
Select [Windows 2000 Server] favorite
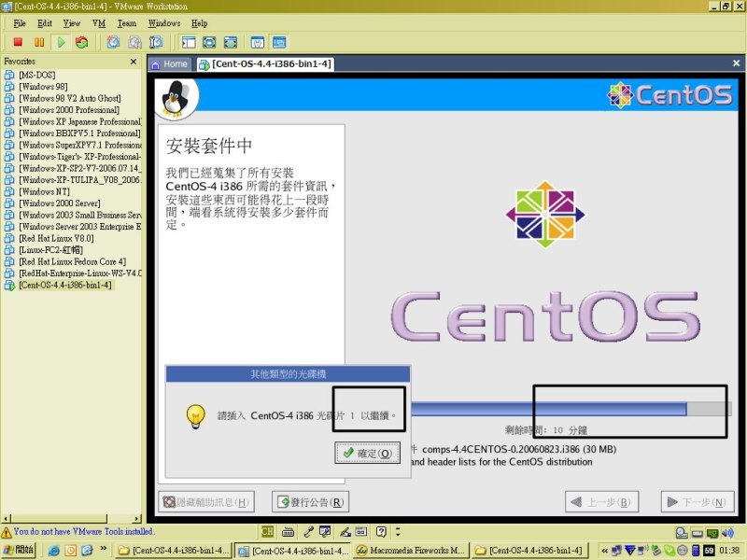(60, 203)
